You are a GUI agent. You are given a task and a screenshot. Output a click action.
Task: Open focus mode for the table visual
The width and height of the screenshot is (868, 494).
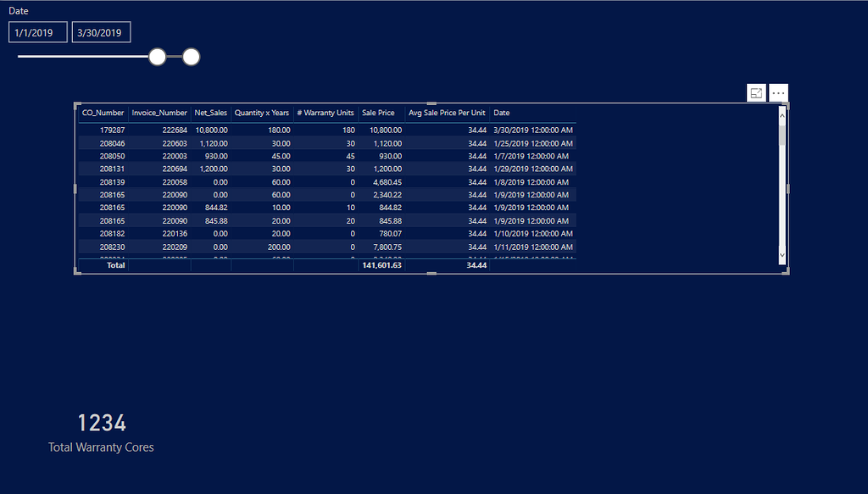click(756, 92)
